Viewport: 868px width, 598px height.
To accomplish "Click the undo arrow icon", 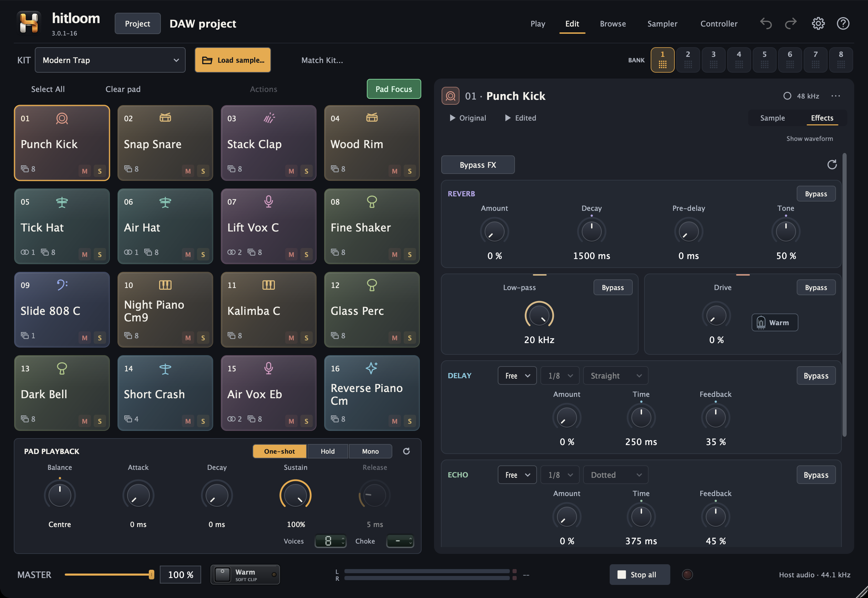I will point(766,24).
